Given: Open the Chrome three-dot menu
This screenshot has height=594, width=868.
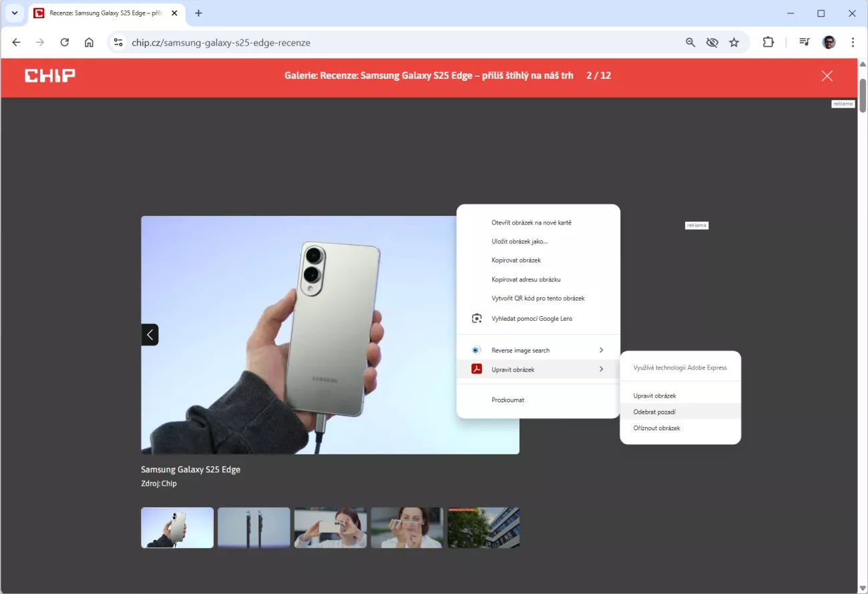Looking at the screenshot, I should click(x=853, y=42).
